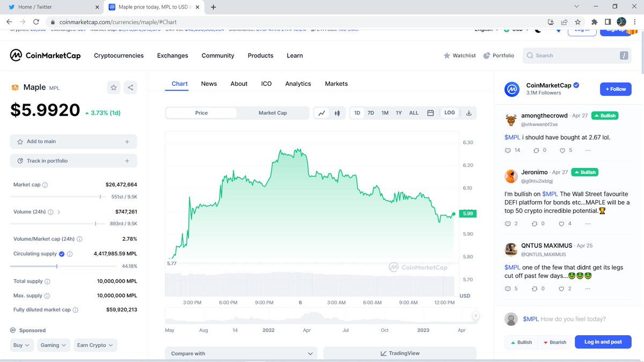644x362 pixels.
Task: Vote Bearish sentiment button
Action: pyautogui.click(x=554, y=342)
